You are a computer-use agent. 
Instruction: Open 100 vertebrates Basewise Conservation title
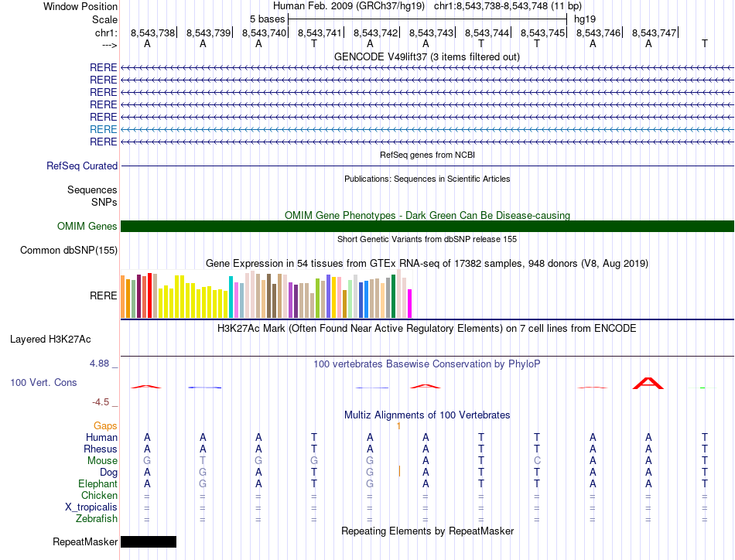pos(427,364)
